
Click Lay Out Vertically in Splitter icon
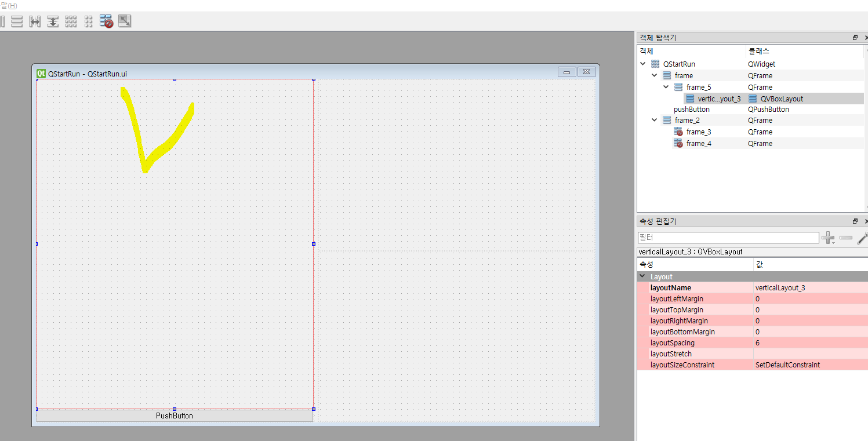tap(53, 21)
